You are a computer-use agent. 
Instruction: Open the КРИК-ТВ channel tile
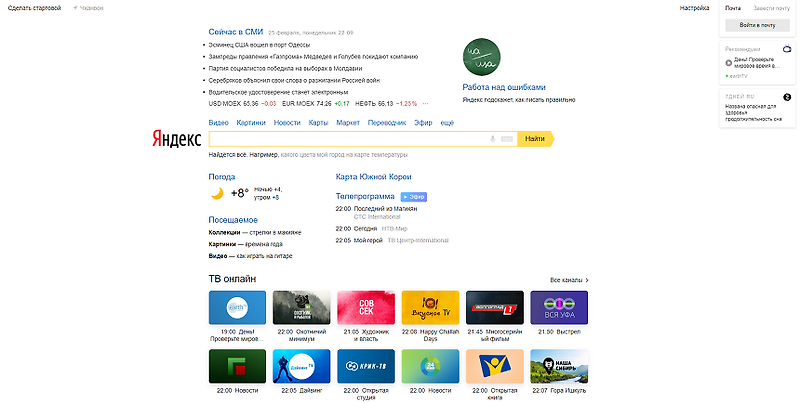coord(366,366)
